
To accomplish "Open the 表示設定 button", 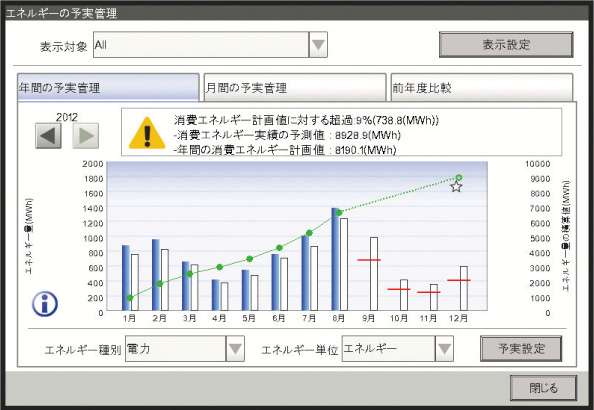I will 506,45.
